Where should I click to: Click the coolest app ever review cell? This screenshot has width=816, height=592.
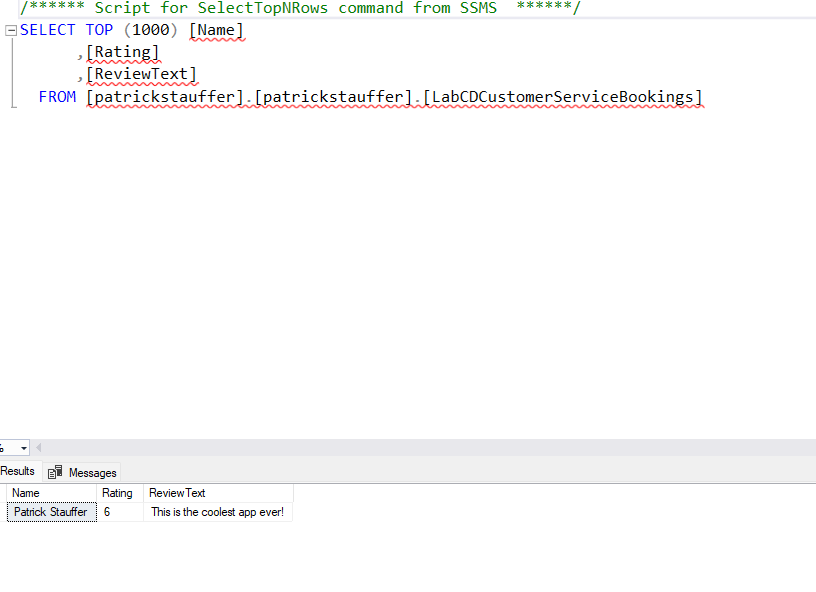[216, 511]
